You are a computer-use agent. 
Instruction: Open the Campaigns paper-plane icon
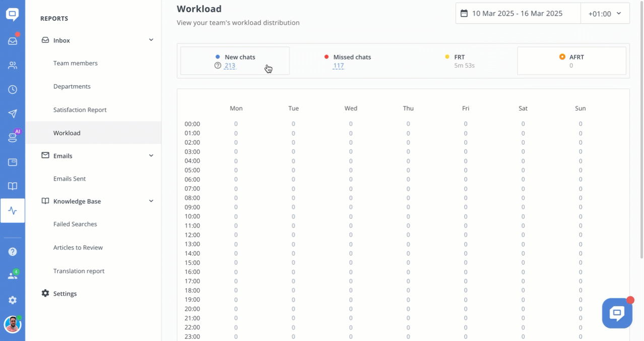pyautogui.click(x=13, y=113)
